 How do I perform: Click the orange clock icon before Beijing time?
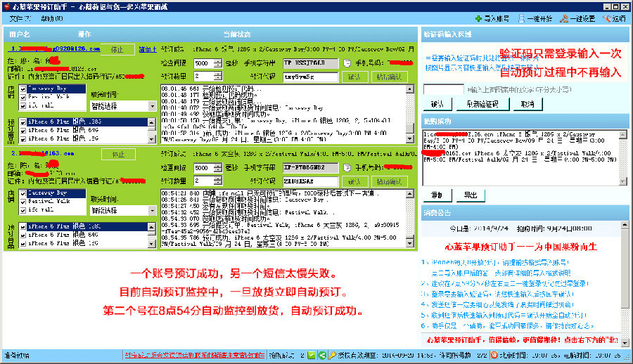tap(494, 356)
